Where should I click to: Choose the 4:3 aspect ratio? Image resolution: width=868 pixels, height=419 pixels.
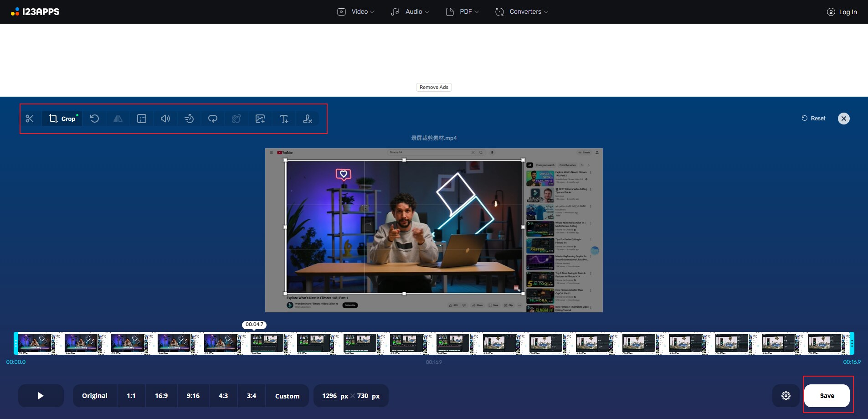point(223,396)
